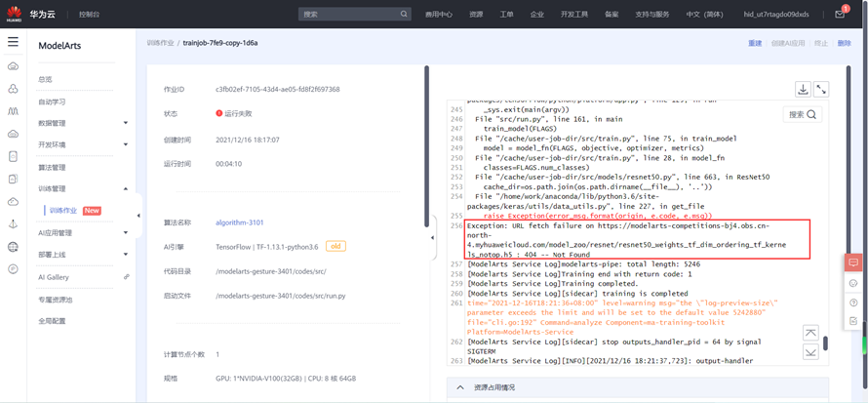868x403 pixels.
Task: Click the sixth sidebar copy-box icon
Action: tap(14, 179)
